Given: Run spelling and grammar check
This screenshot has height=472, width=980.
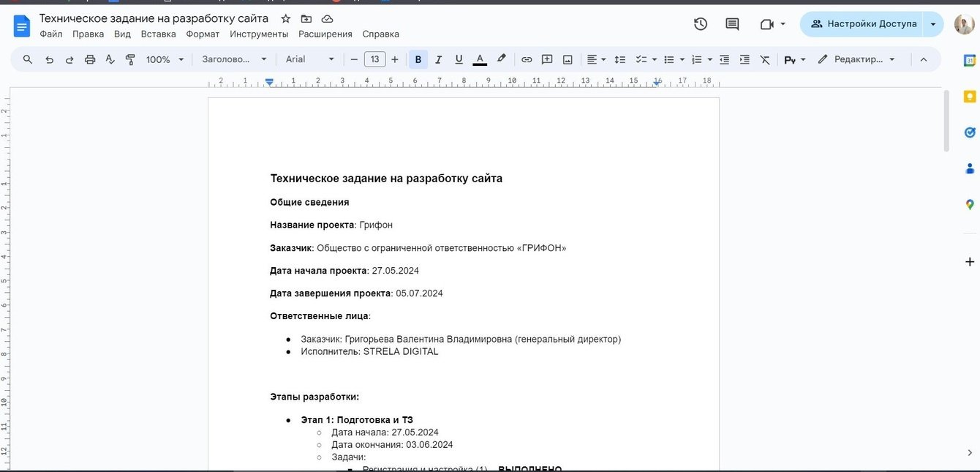Looking at the screenshot, I should click(110, 59).
